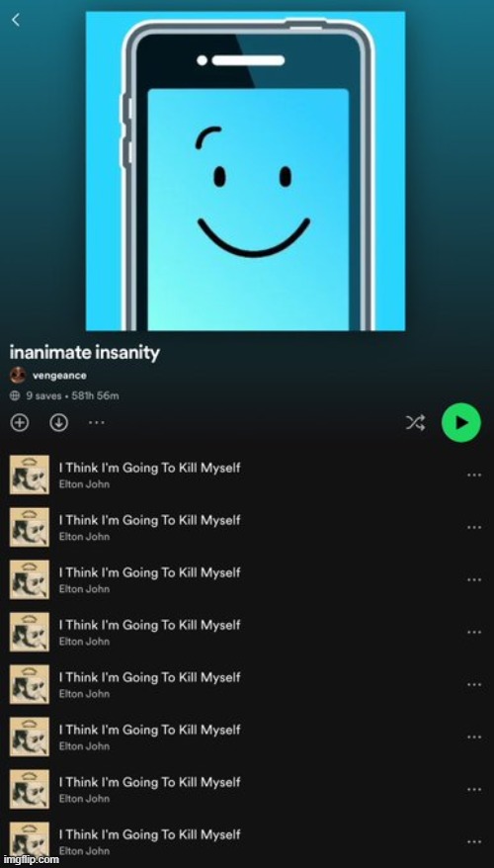494x868 pixels.
Task: Open more options for the seventh track
Action: 474,789
